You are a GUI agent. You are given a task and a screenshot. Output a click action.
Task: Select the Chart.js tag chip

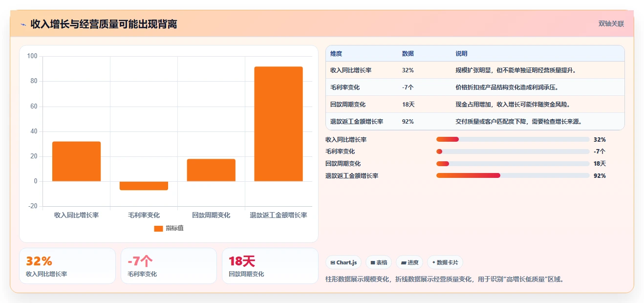pyautogui.click(x=343, y=262)
